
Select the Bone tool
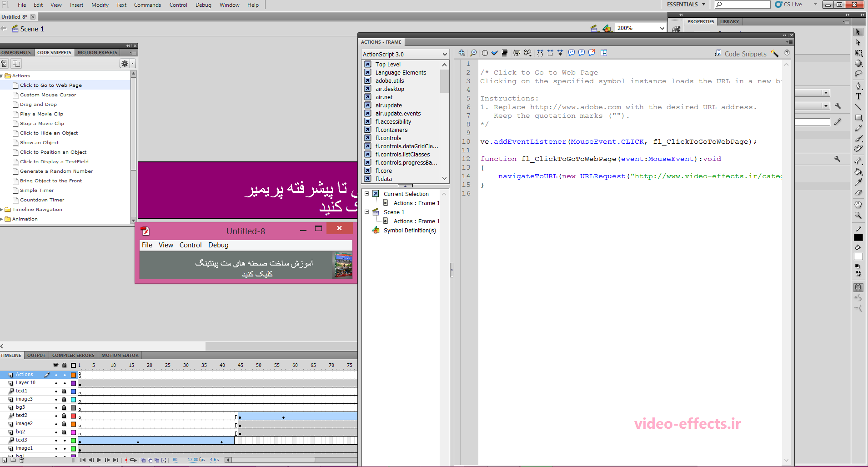tap(858, 161)
